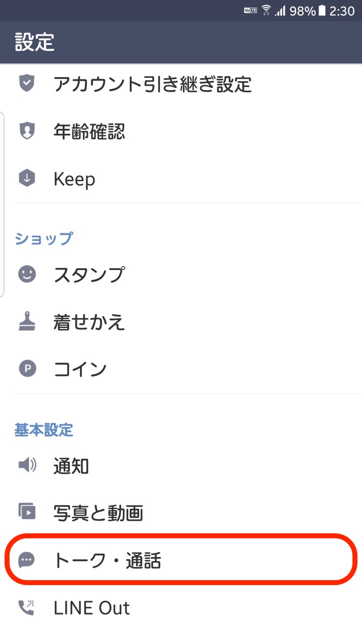Viewport: 362px width, 644px height.
Task: Open 年齢確認 menu item
Action: [x=89, y=132]
